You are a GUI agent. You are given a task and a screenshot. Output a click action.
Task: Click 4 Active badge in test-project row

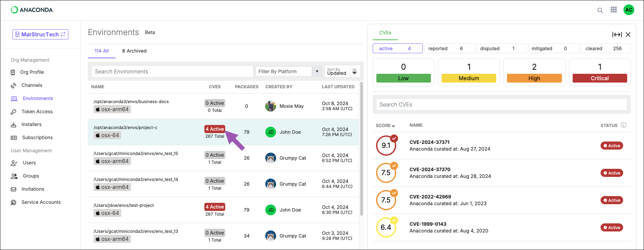tap(215, 207)
